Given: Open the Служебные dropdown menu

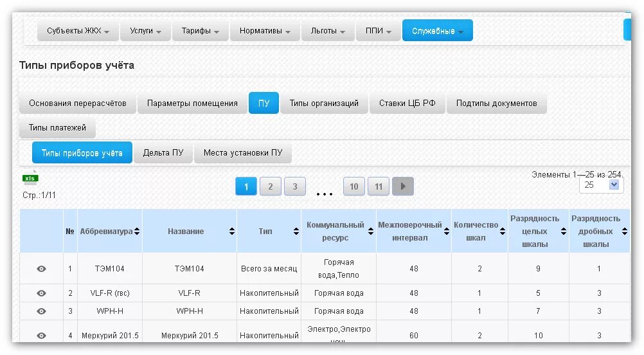Looking at the screenshot, I should point(438,31).
